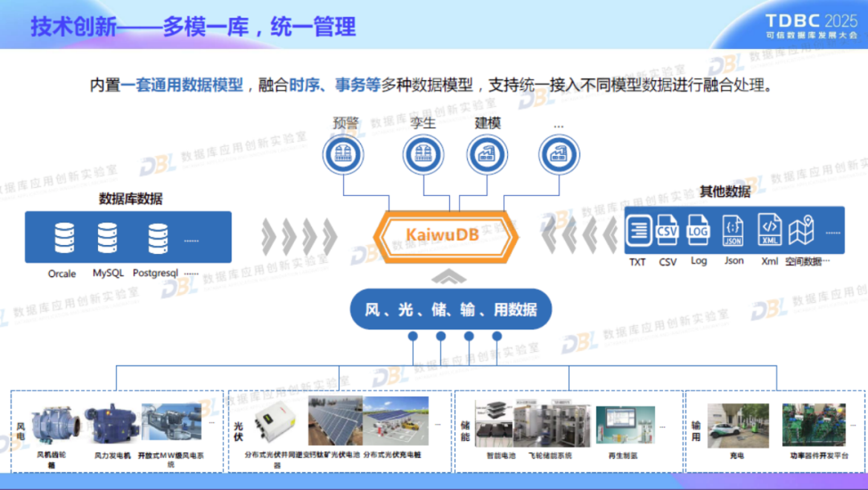868x490 pixels.
Task: Select the MySQL database cylinder icon
Action: pos(107,238)
